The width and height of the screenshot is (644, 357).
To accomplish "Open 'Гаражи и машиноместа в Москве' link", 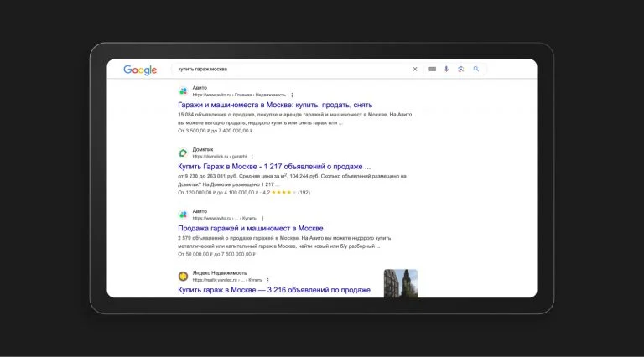I will click(x=275, y=105).
